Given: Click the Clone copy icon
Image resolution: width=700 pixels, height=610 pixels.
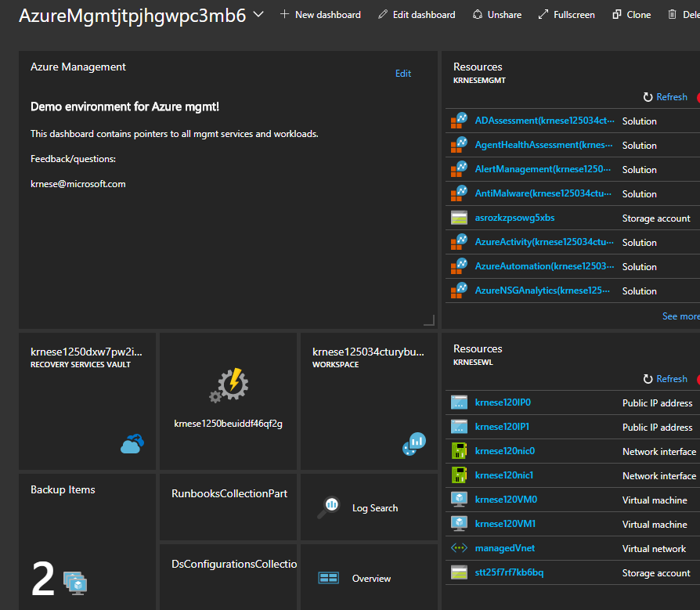Looking at the screenshot, I should (x=616, y=15).
